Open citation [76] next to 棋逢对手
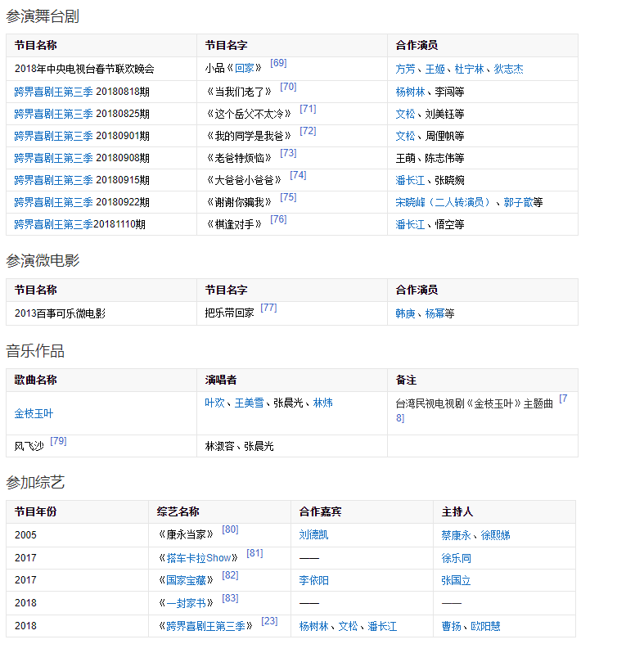Image resolution: width=644 pixels, height=653 pixels. (278, 219)
